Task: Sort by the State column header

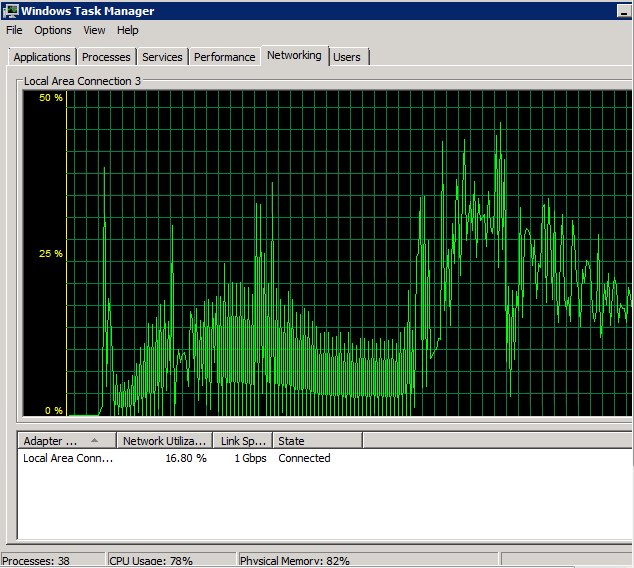Action: pyautogui.click(x=317, y=441)
